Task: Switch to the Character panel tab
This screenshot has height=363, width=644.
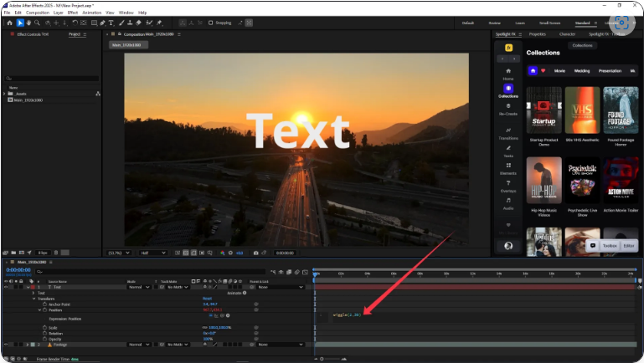Action: click(567, 34)
